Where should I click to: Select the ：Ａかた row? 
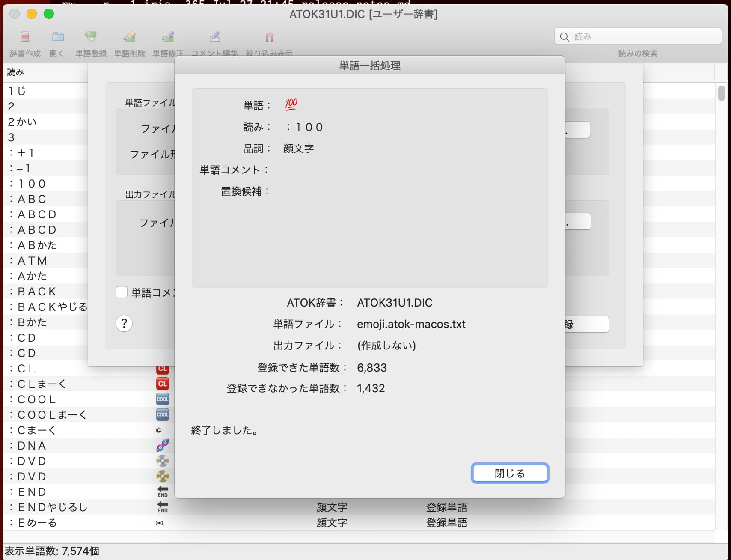pos(45,276)
